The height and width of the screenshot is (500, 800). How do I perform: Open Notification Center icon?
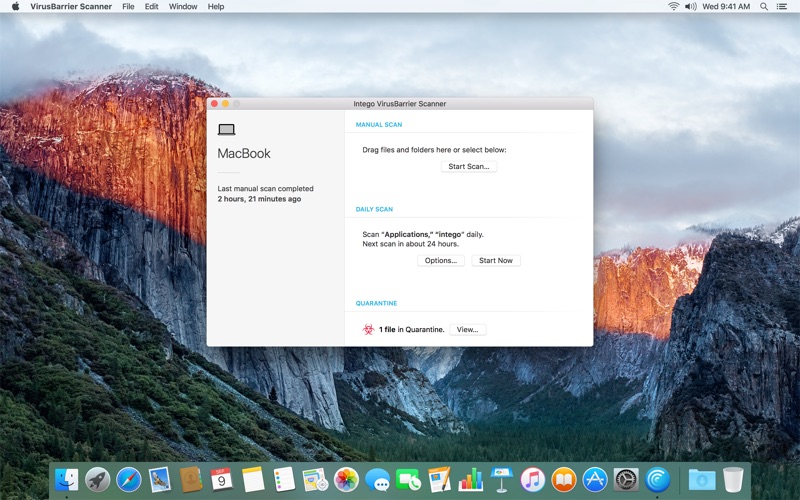click(782, 6)
